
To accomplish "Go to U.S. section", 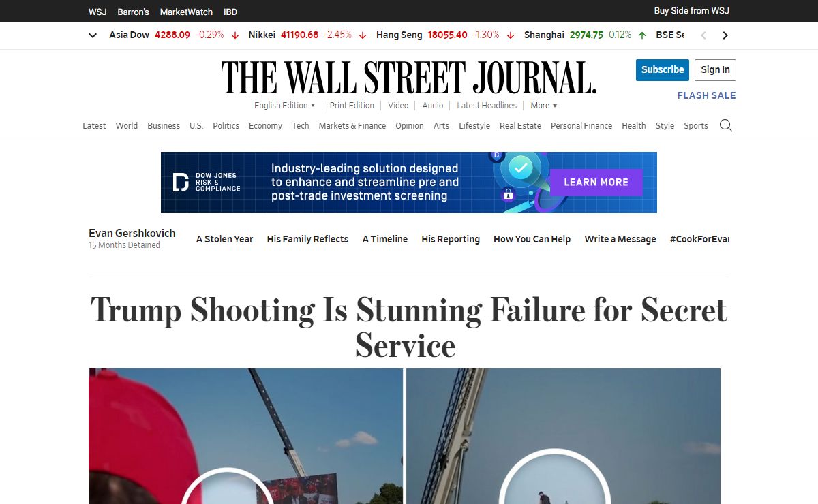I will pyautogui.click(x=196, y=126).
